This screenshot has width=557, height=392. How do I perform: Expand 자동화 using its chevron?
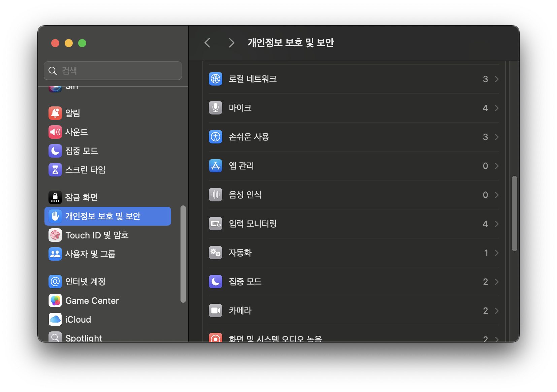[497, 253]
